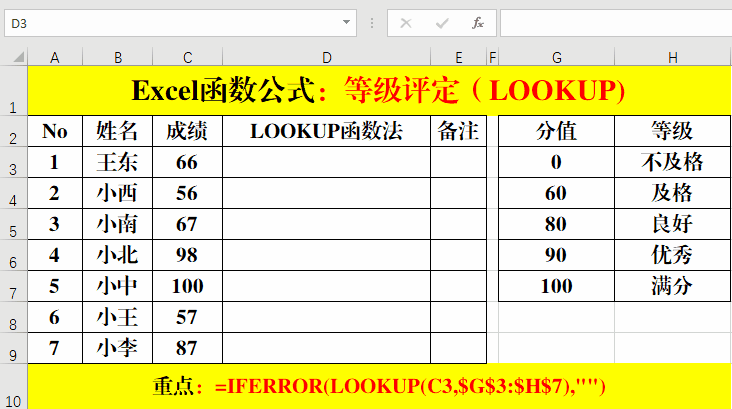This screenshot has width=732, height=409.
Task: Select row 10 header
Action: tap(14, 387)
